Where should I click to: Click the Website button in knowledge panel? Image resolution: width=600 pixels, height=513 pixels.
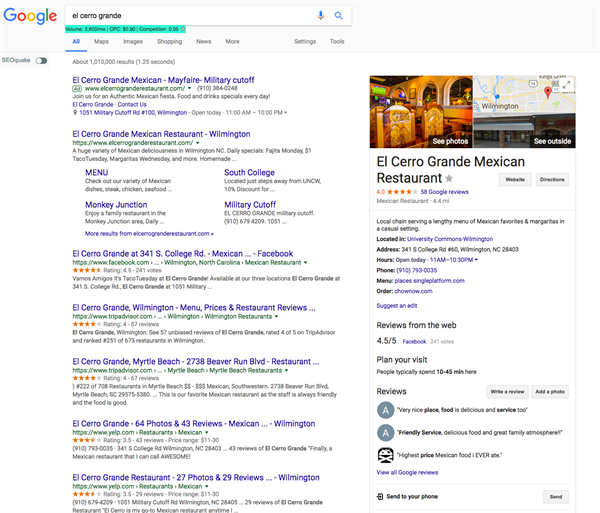click(515, 179)
